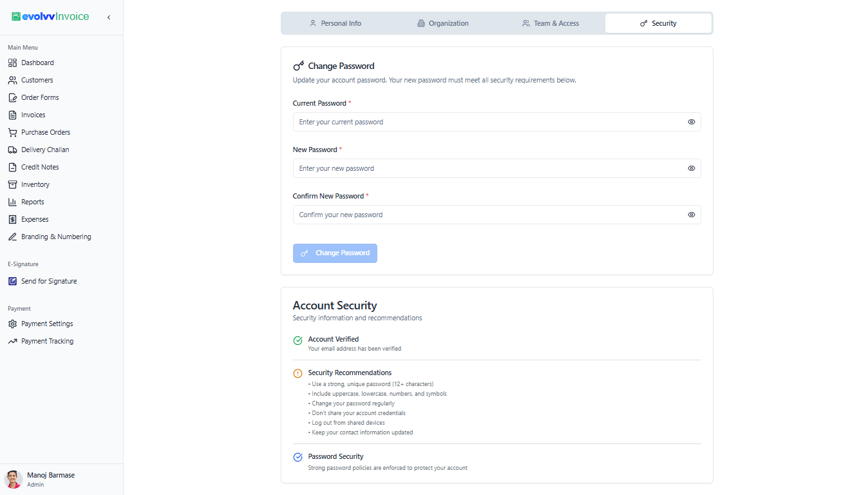Select the Security tab
868x495 pixels.
(x=658, y=23)
